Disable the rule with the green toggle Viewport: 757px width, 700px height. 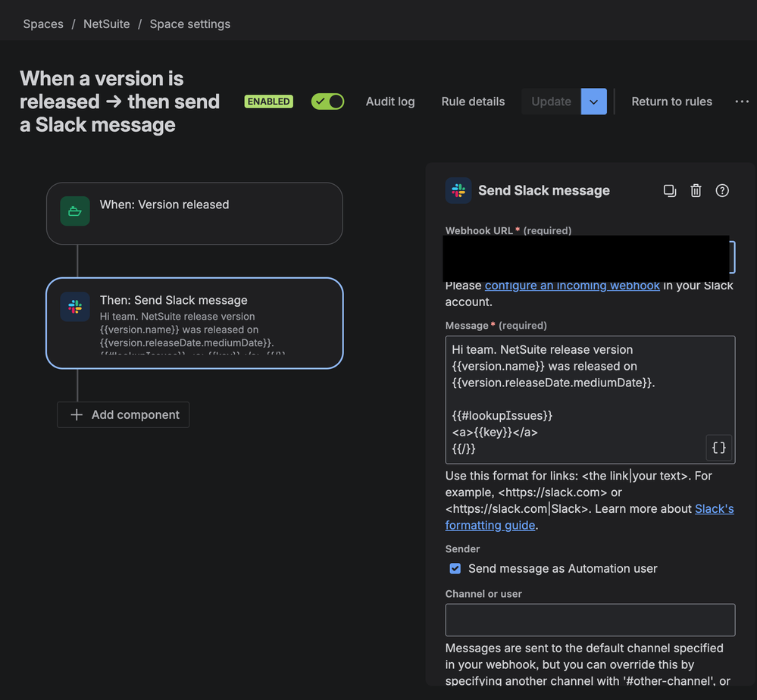[327, 101]
